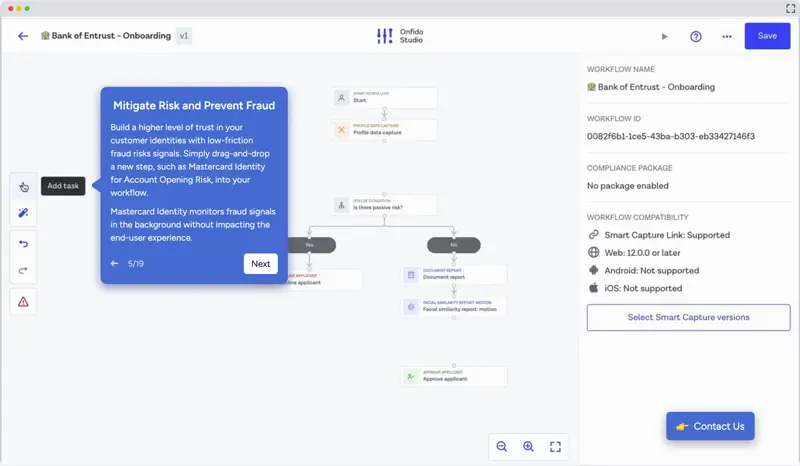
Task: Click Smart Capture Link: Supported row
Action: point(659,235)
